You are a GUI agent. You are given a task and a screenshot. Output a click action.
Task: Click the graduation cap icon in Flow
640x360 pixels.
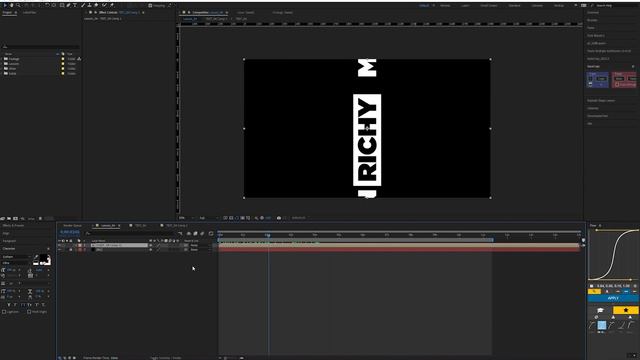point(600,310)
